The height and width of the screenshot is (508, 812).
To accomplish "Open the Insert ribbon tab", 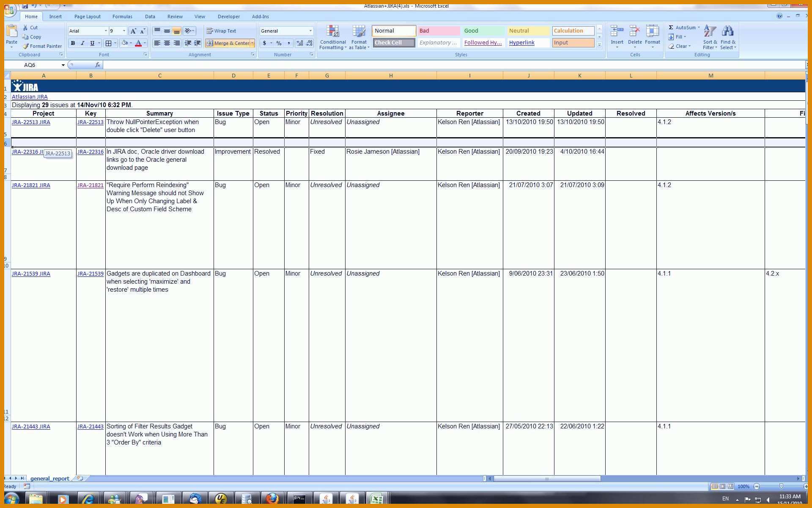I will click(x=55, y=17).
